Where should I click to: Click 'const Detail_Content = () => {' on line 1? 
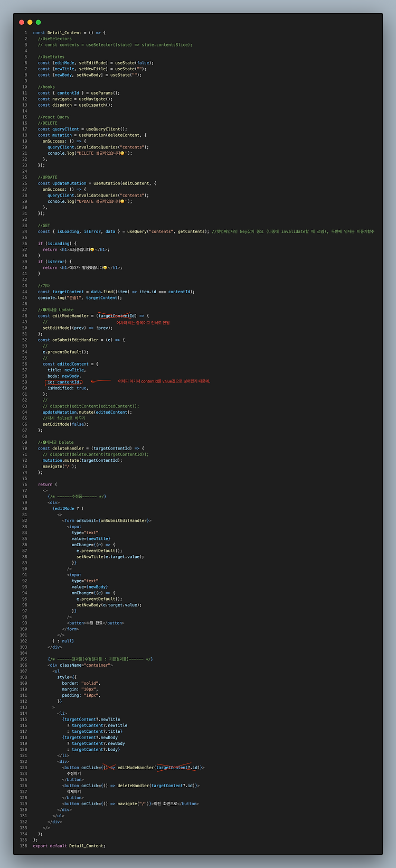tap(69, 33)
